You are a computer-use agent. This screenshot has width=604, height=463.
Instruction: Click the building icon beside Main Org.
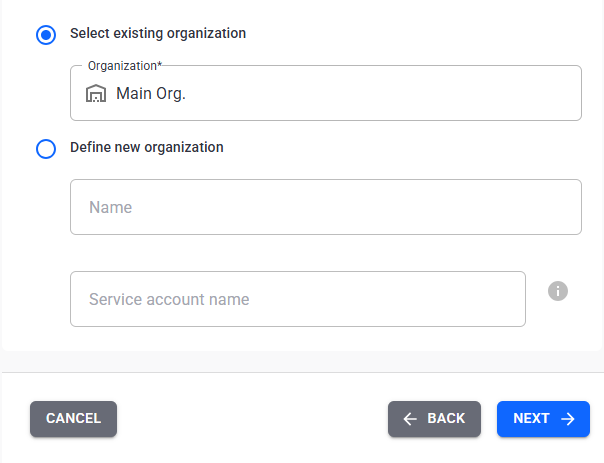pyautogui.click(x=96, y=93)
